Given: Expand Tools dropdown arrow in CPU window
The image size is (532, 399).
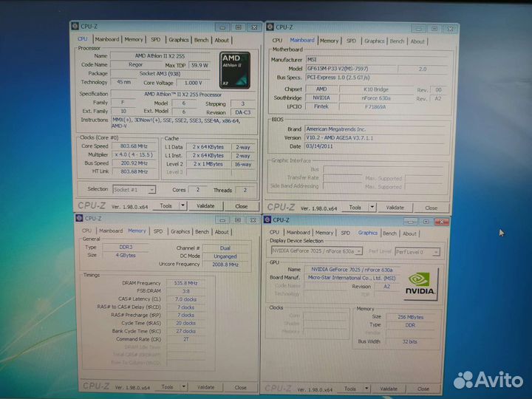Looking at the screenshot, I should point(183,205).
